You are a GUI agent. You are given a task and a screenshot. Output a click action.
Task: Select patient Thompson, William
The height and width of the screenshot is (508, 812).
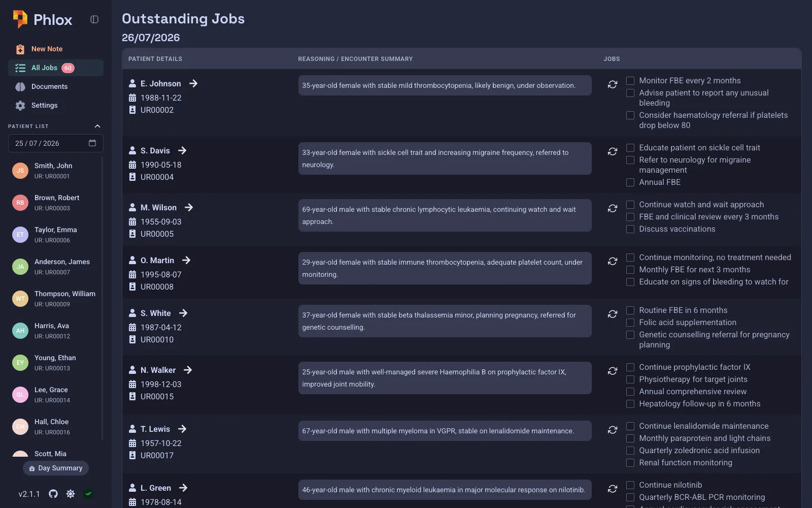(x=56, y=299)
